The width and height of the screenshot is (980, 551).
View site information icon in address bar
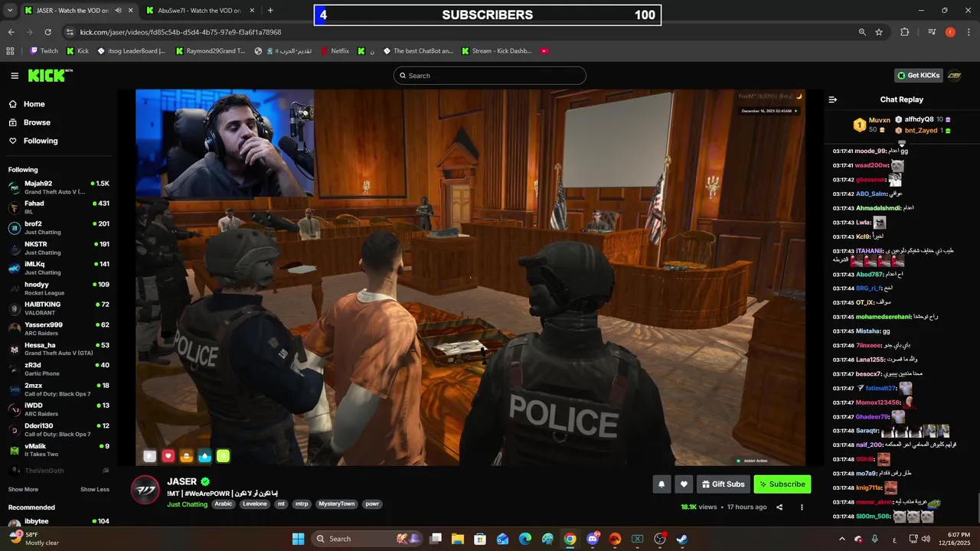(70, 32)
